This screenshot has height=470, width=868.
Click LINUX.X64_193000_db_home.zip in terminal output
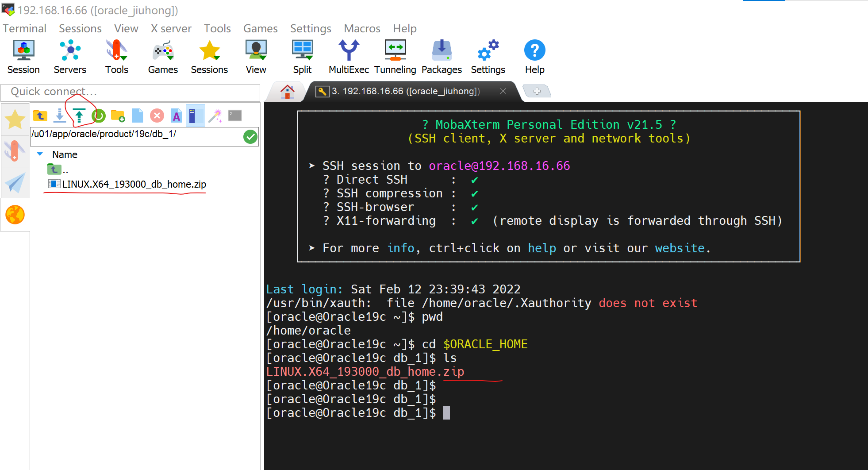tap(365, 371)
